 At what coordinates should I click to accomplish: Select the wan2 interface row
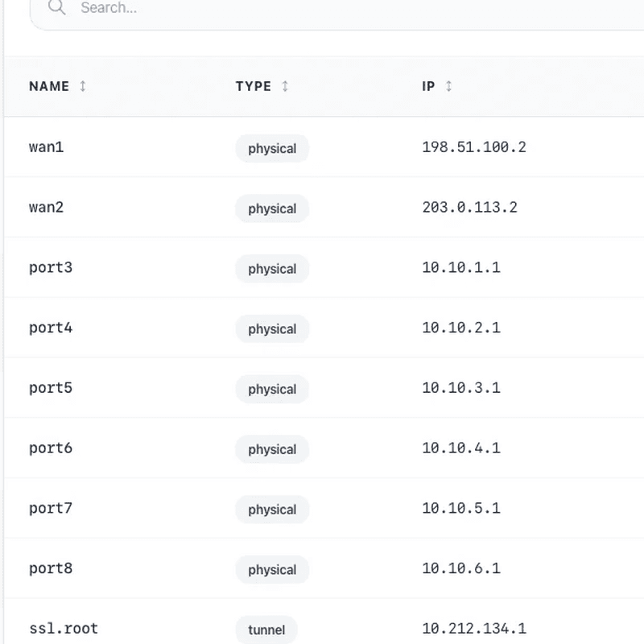[x=46, y=207]
